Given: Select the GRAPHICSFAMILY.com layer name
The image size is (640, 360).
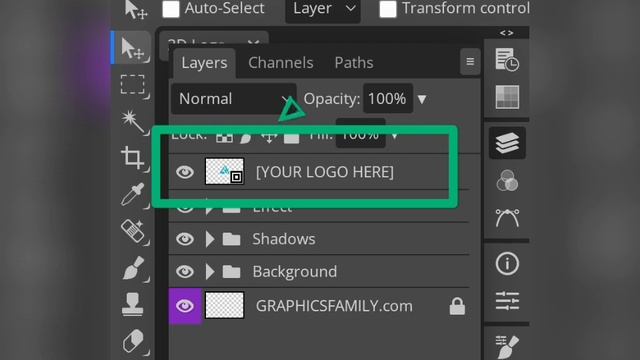Looking at the screenshot, I should point(334,306).
